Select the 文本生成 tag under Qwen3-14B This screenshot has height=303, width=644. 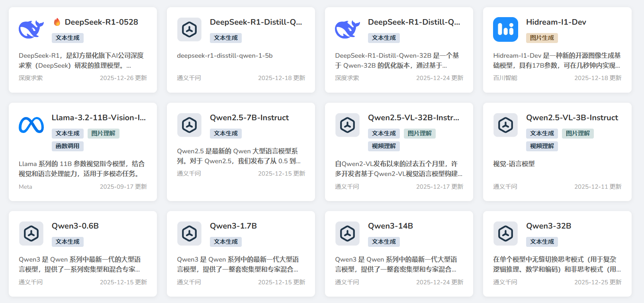click(384, 242)
